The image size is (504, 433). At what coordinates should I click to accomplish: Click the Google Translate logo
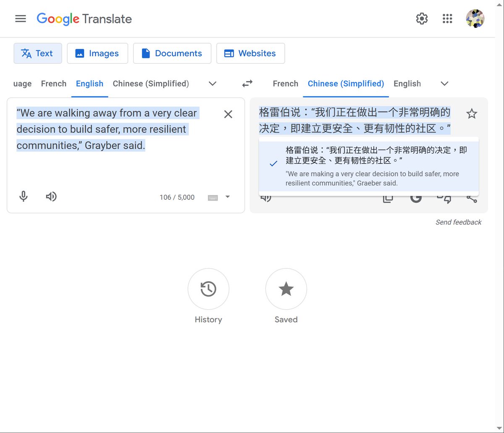click(84, 19)
